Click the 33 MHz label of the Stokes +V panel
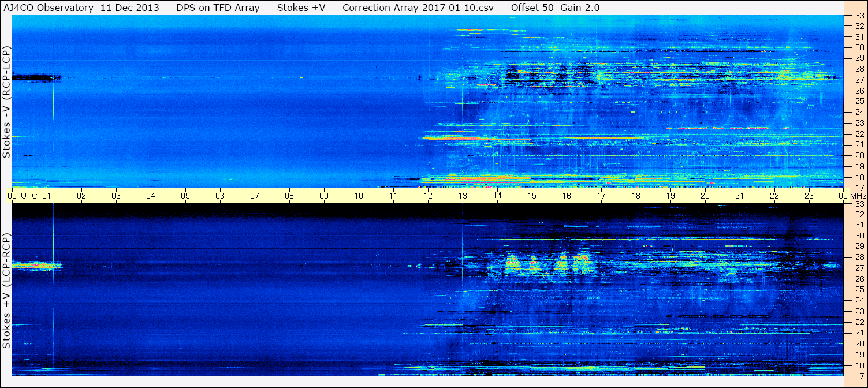 pyautogui.click(x=859, y=204)
